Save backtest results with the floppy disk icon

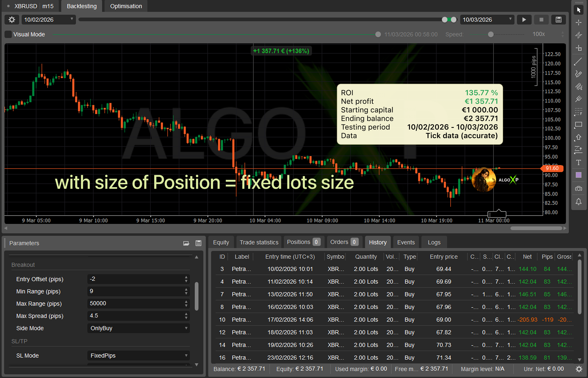click(558, 20)
